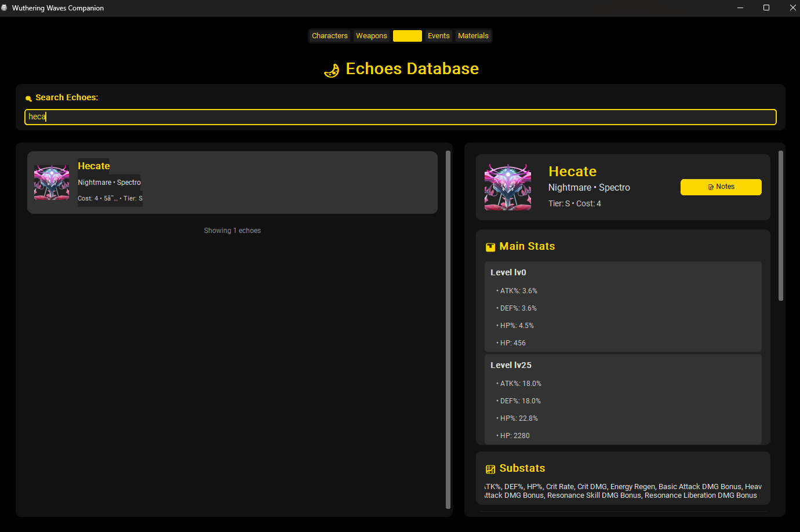Click 'HP: 456' stat row
The image size is (800, 532).
coord(511,343)
